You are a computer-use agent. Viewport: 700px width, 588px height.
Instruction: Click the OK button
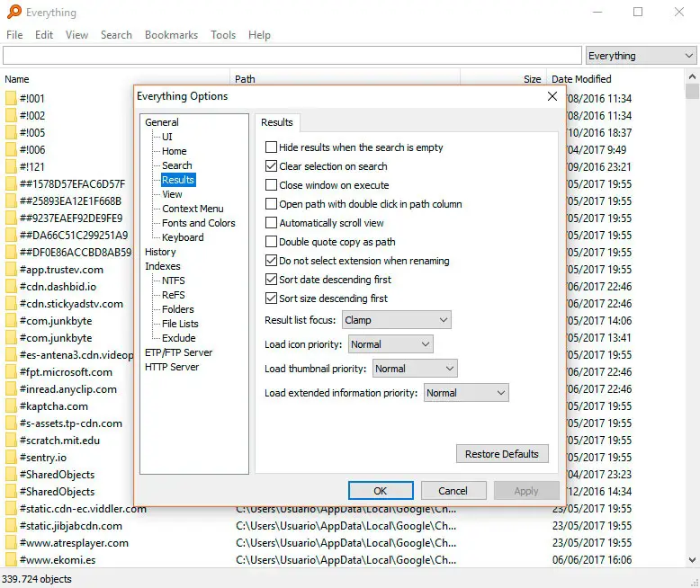(381, 491)
